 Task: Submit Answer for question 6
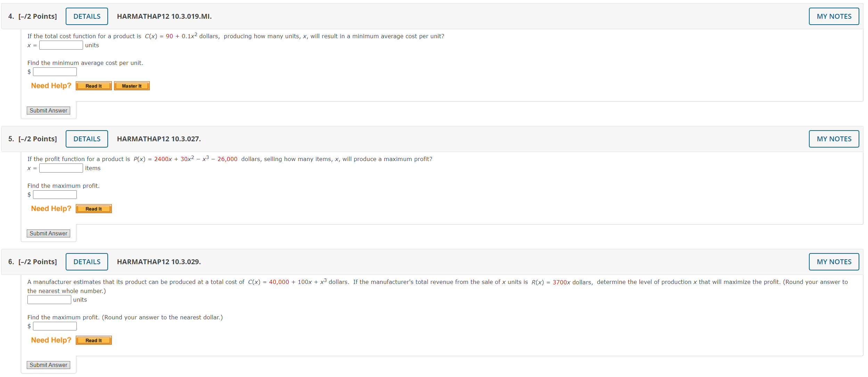(x=48, y=365)
